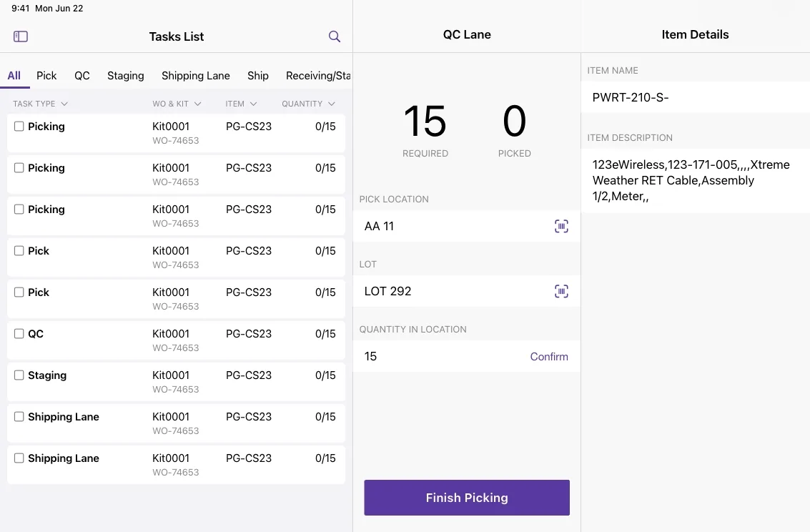Select item name PWRT-210-S- field

(x=696, y=97)
